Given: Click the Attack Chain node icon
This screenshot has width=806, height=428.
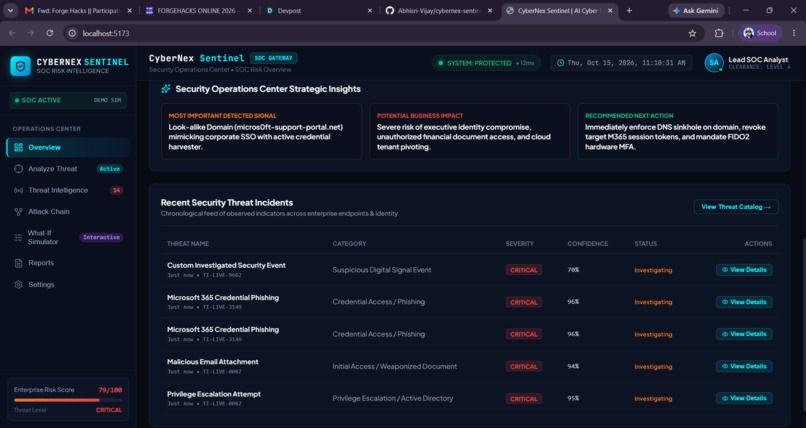Looking at the screenshot, I should (19, 212).
